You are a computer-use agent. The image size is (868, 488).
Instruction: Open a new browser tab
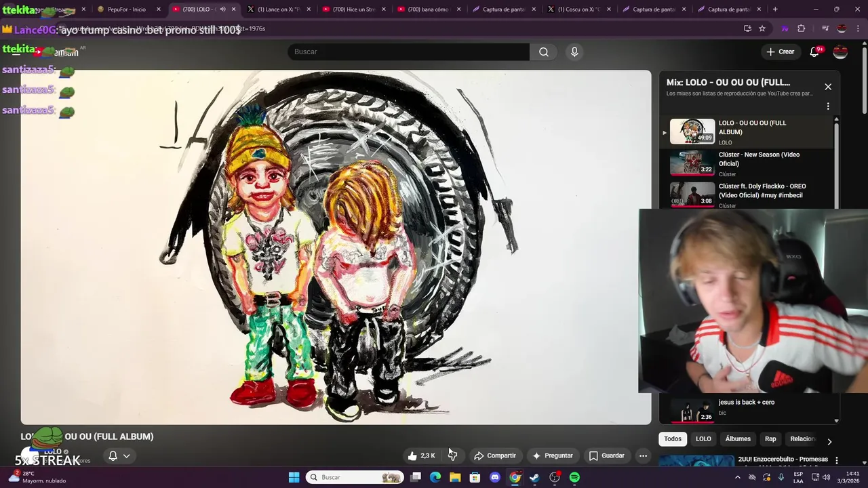(775, 9)
